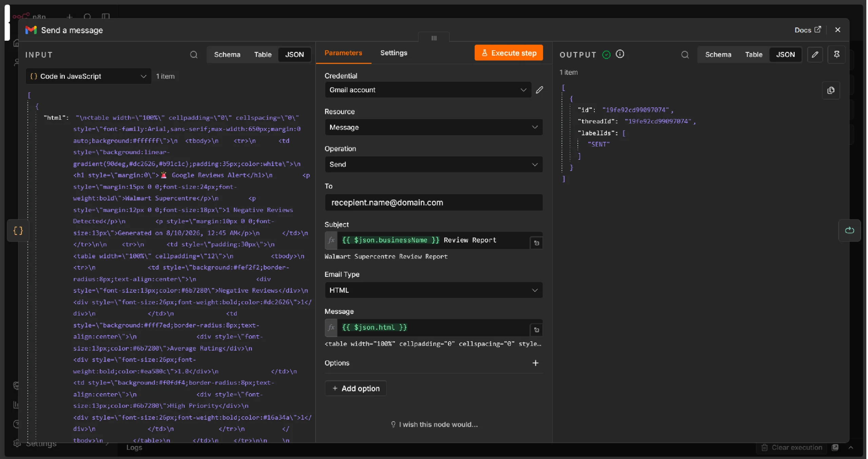Expand logs panel chevron in background
Image resolution: width=868 pixels, height=459 pixels.
851,447
